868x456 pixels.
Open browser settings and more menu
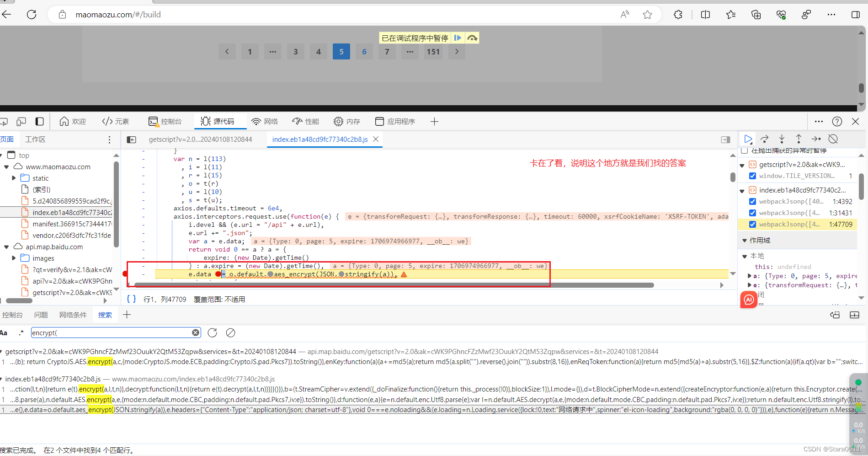pos(831,15)
